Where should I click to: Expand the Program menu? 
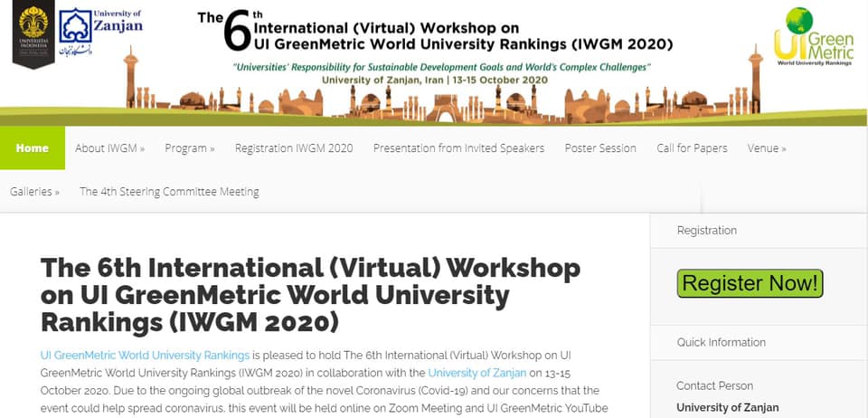click(x=190, y=147)
